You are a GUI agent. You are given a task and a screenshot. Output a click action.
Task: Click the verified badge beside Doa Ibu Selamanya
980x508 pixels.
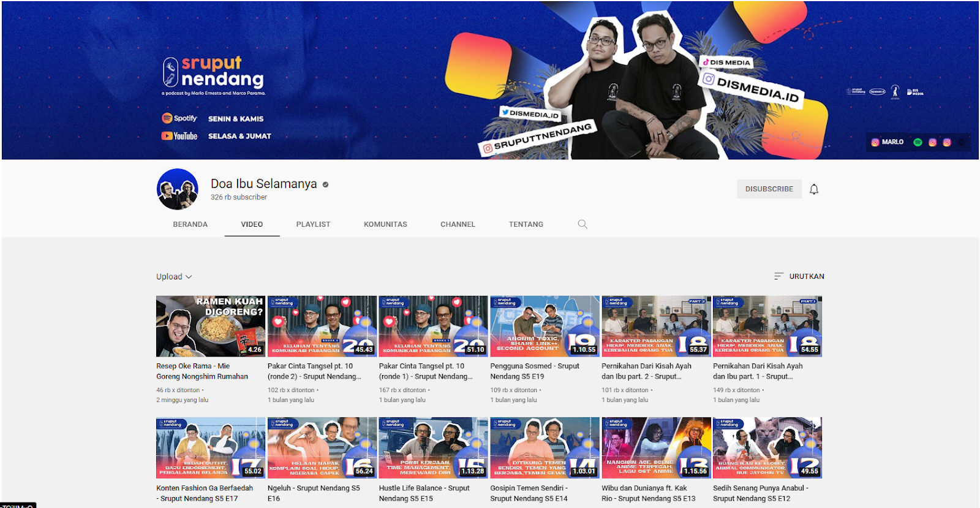pyautogui.click(x=325, y=184)
